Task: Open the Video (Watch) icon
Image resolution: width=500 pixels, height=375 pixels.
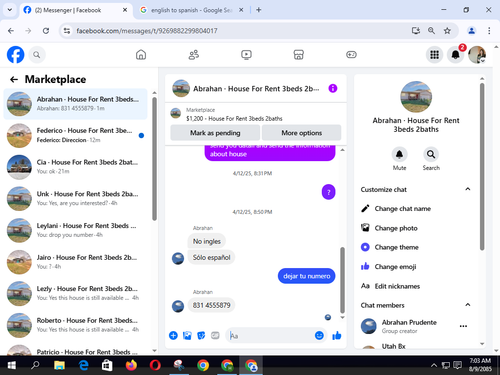Action: click(x=246, y=55)
